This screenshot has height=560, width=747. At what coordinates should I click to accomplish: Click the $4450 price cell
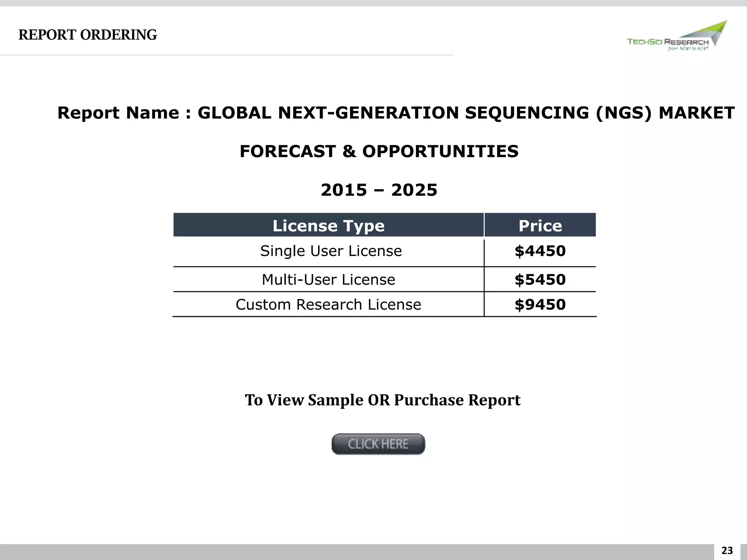[x=540, y=251]
